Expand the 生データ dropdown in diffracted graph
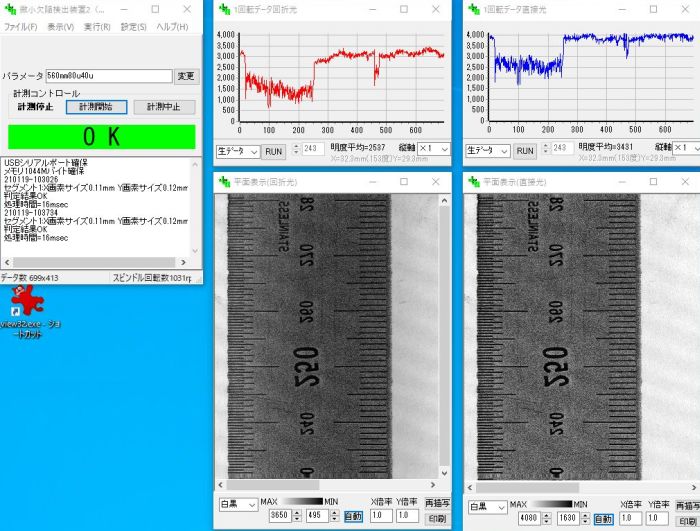Viewport: 700px width, 531px height. coord(238,151)
